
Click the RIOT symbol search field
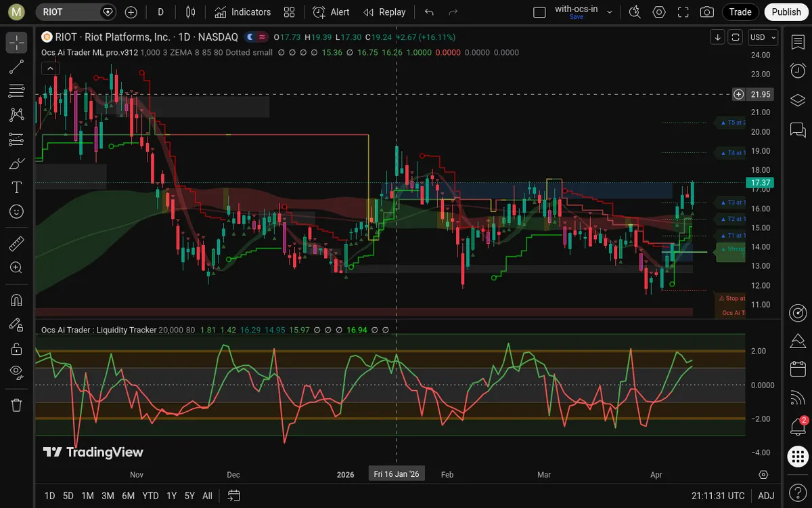pyautogui.click(x=76, y=12)
